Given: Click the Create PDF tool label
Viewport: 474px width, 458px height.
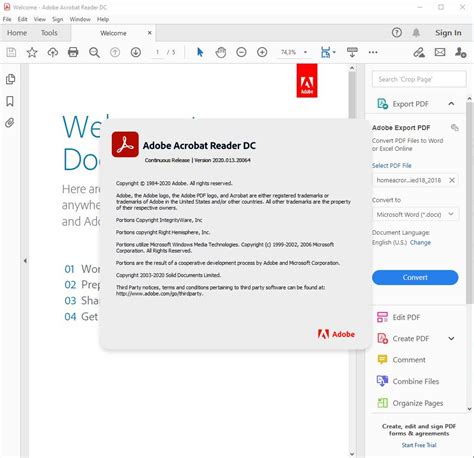Looking at the screenshot, I should [411, 339].
